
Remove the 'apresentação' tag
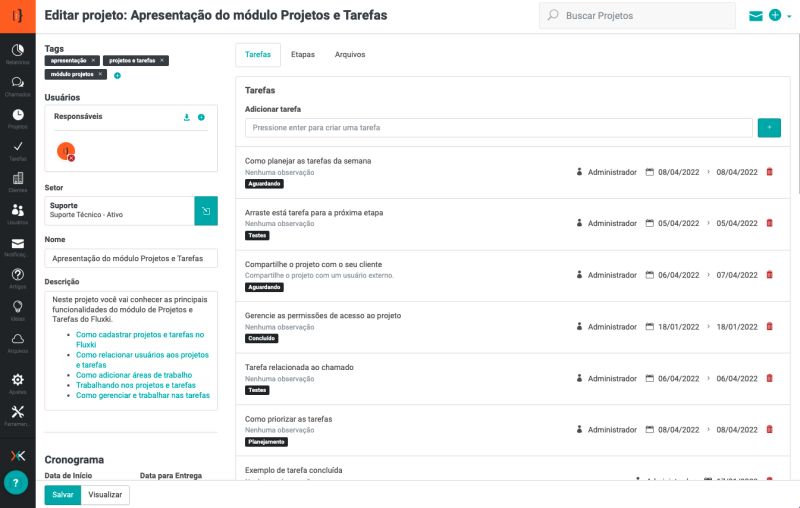pos(94,61)
